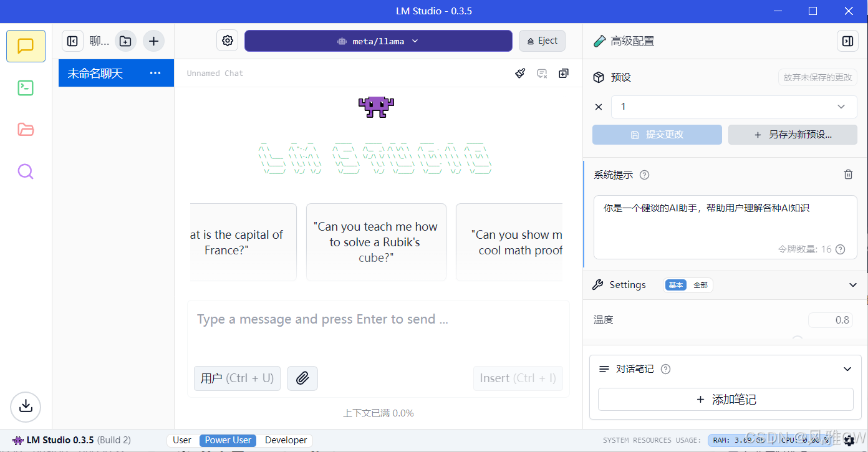Click the temperature slider handle
This screenshot has height=452, width=868.
(x=797, y=339)
